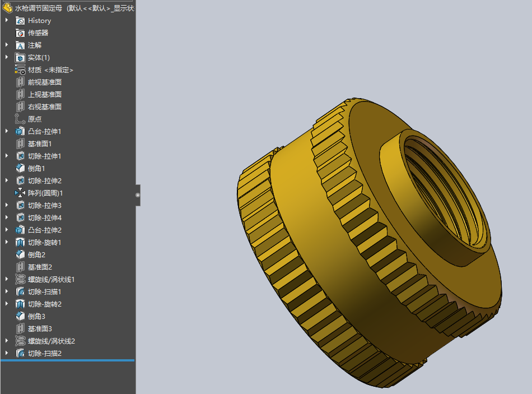Click the 实体(1) solid bodies icon

click(x=20, y=58)
